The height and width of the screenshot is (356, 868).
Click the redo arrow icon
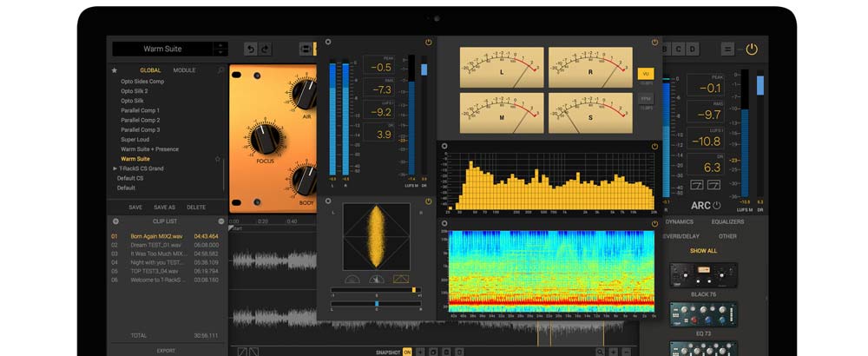click(266, 49)
